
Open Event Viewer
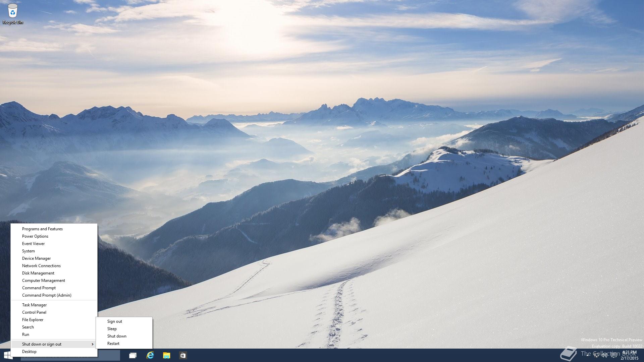[54, 244]
